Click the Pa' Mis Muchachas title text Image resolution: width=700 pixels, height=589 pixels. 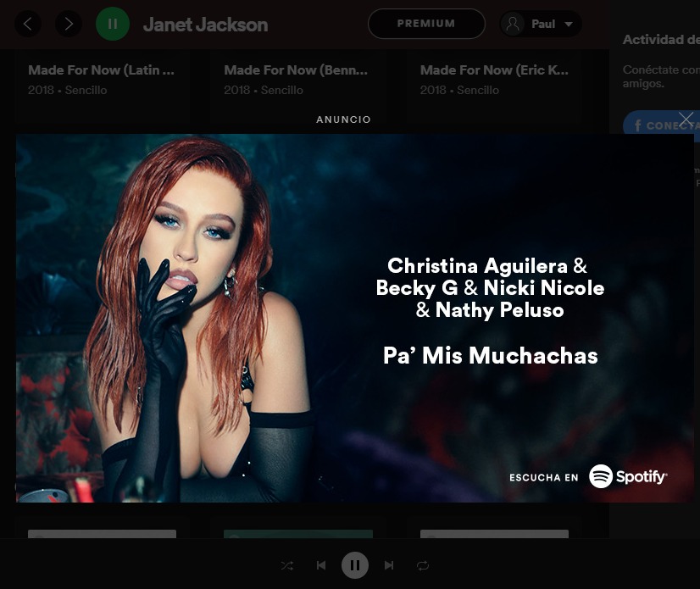[490, 356]
